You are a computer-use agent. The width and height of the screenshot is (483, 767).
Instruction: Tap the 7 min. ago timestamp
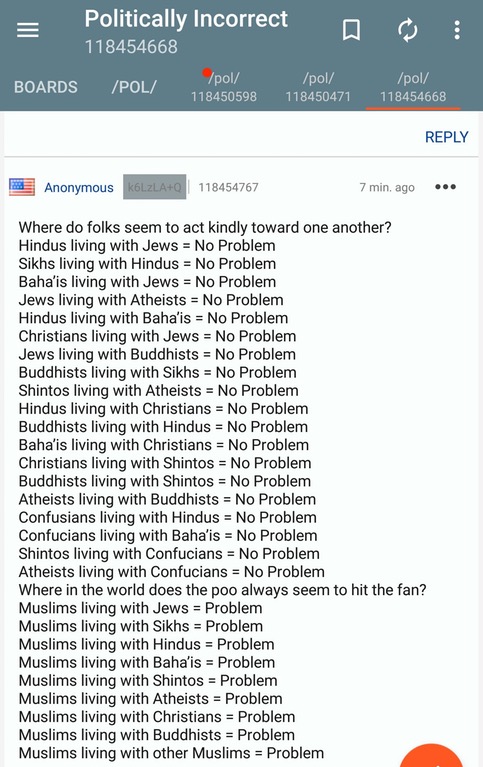click(x=387, y=187)
